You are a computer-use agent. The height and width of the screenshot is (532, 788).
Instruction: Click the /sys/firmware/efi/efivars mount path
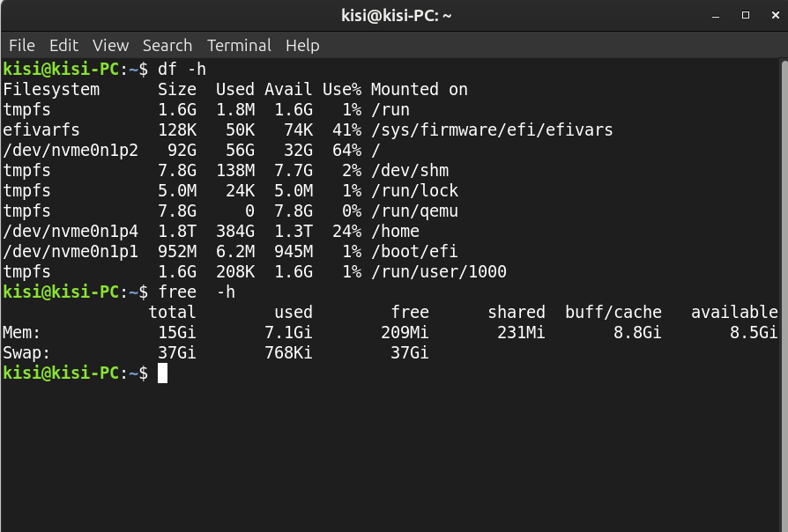point(492,130)
